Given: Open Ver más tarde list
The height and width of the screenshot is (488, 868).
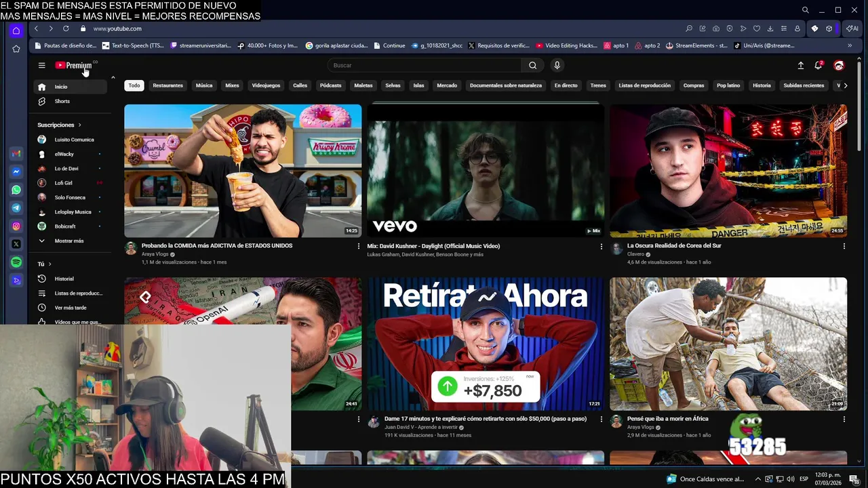Looking at the screenshot, I should [x=71, y=308].
